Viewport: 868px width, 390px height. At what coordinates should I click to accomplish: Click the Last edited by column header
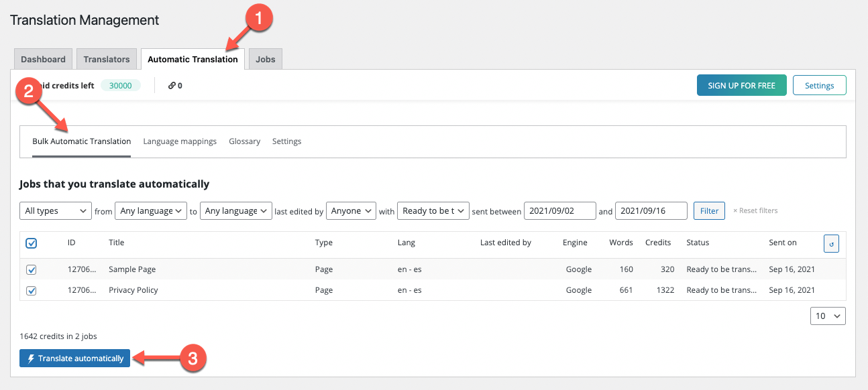pos(506,243)
